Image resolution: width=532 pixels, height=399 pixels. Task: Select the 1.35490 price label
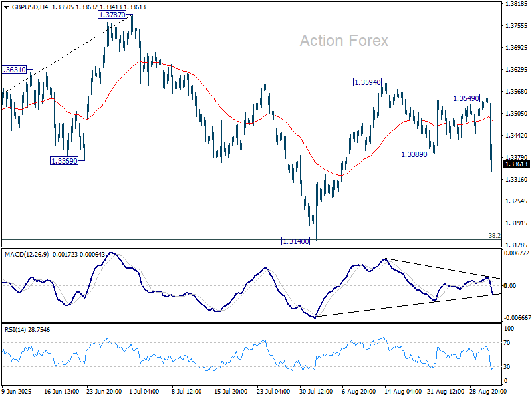(x=466, y=98)
